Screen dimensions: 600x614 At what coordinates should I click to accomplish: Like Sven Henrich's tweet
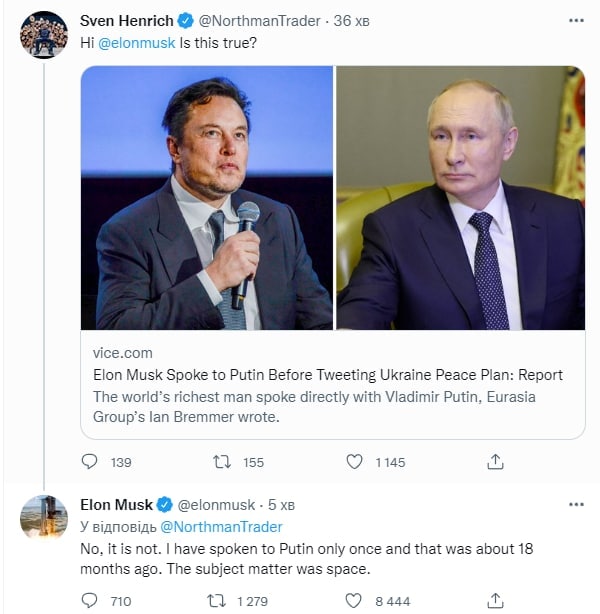(x=355, y=462)
